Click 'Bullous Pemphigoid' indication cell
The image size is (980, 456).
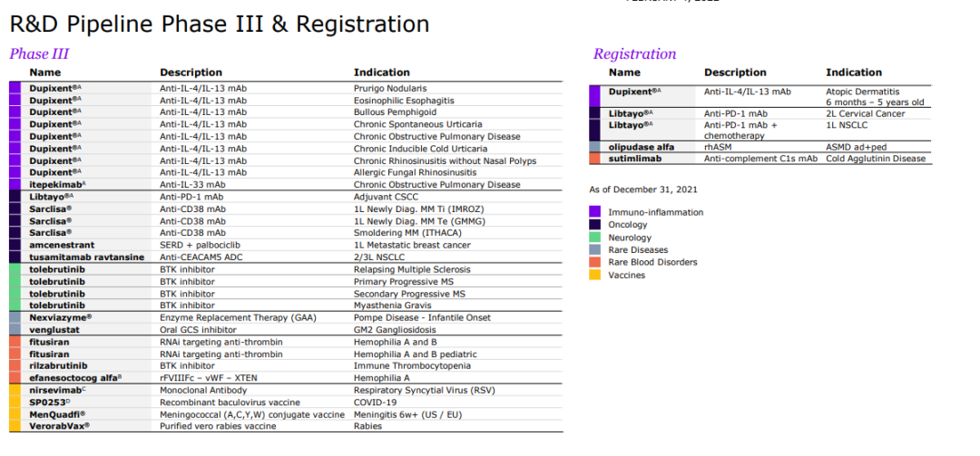(394, 112)
